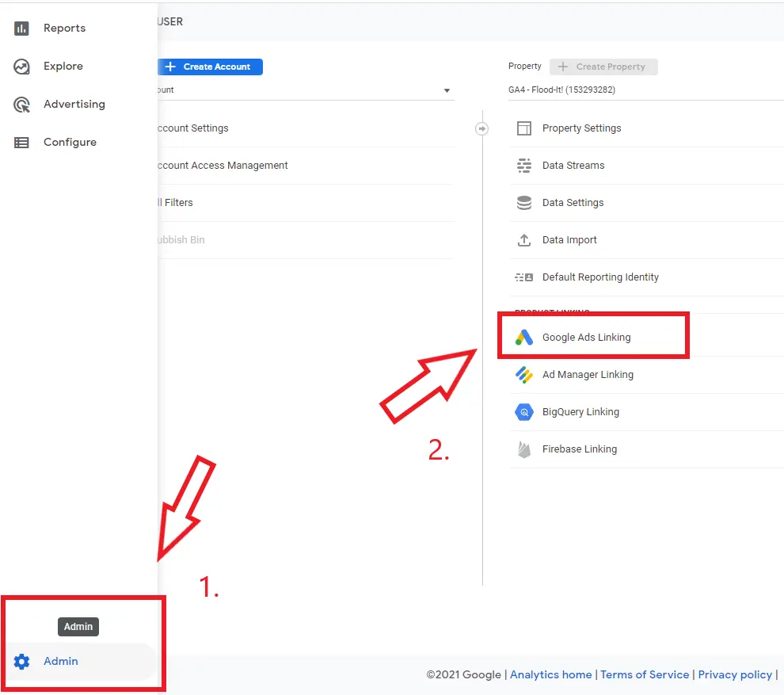Click the Admin gear icon
This screenshot has width=784, height=695.
tap(23, 661)
